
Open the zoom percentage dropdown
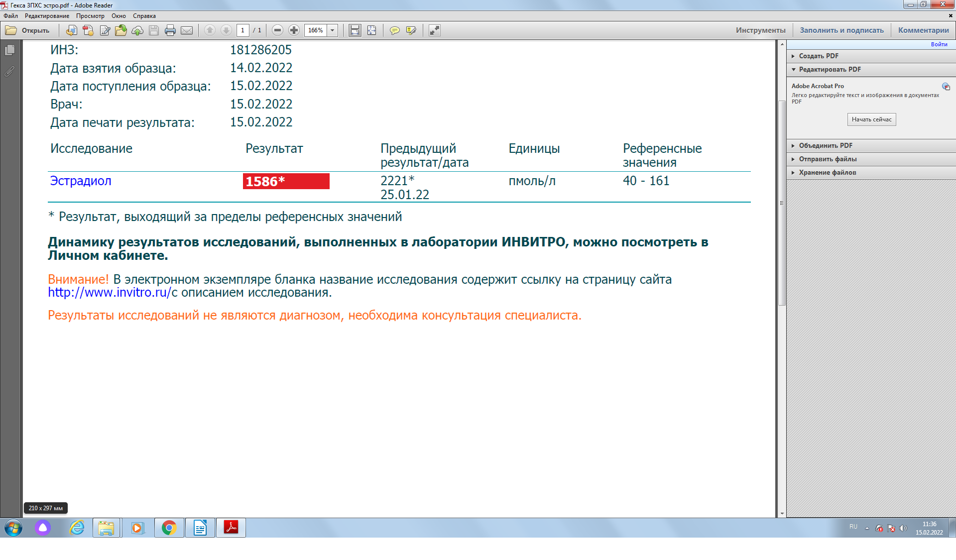click(x=333, y=30)
